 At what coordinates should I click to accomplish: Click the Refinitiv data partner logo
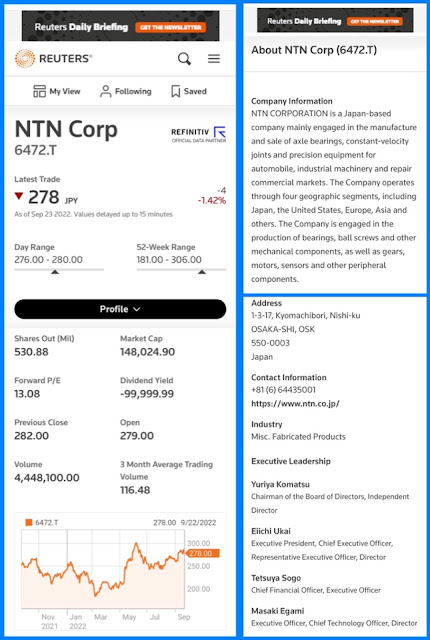pyautogui.click(x=198, y=134)
